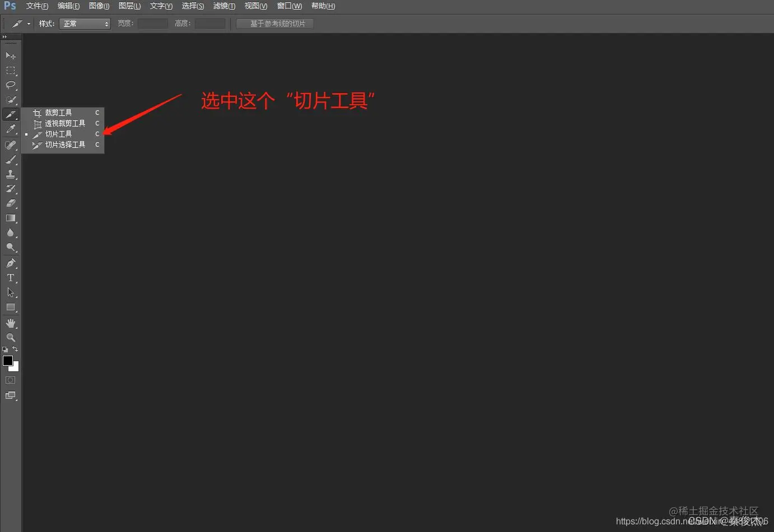Choose 切片工具 from the flyout
This screenshot has height=532, width=774.
pyautogui.click(x=63, y=134)
